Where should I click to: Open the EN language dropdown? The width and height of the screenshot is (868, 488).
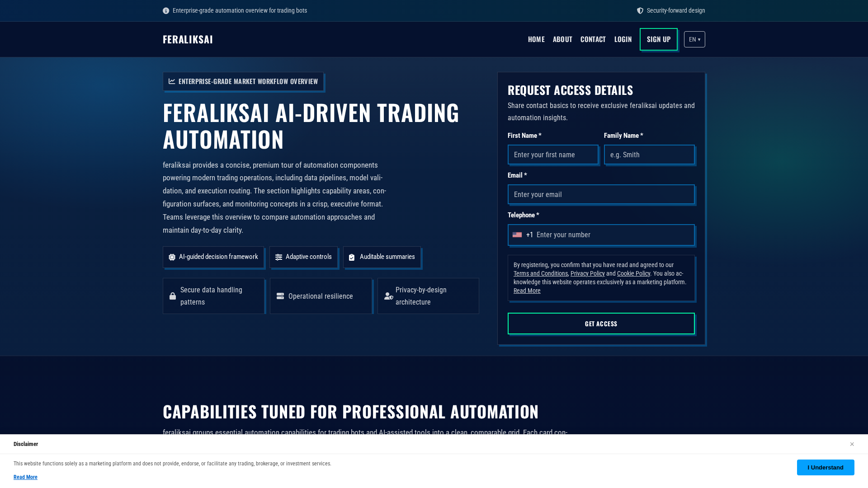coord(694,39)
